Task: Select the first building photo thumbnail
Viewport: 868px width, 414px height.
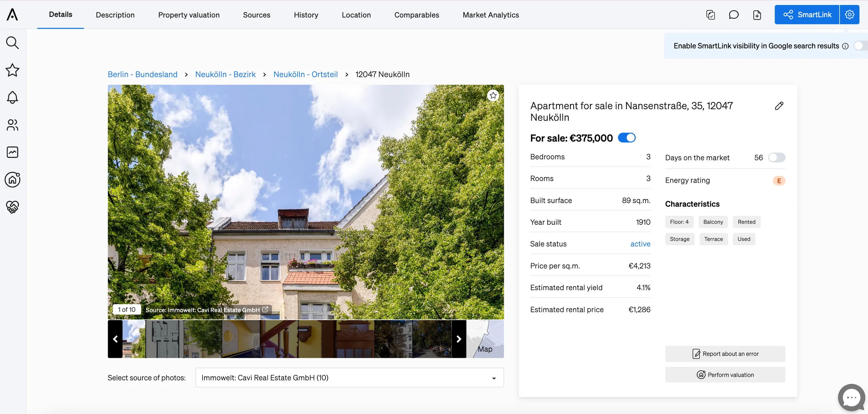Action: tap(134, 339)
